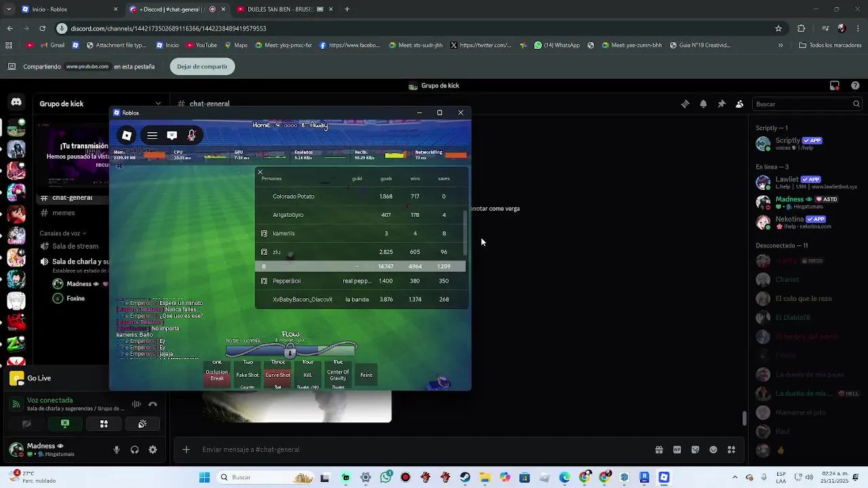Show pinned messages pin icon

point(722,104)
